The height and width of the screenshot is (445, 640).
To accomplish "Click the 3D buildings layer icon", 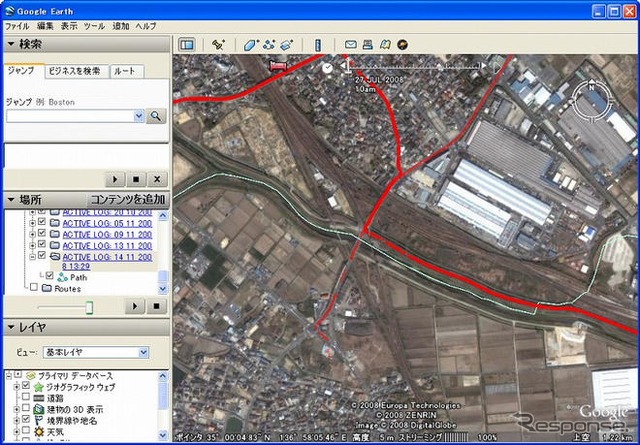I will [x=39, y=409].
